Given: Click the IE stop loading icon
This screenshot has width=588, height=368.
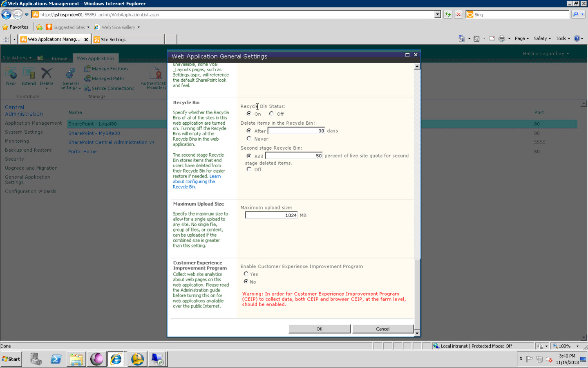Looking at the screenshot, I should [x=458, y=14].
